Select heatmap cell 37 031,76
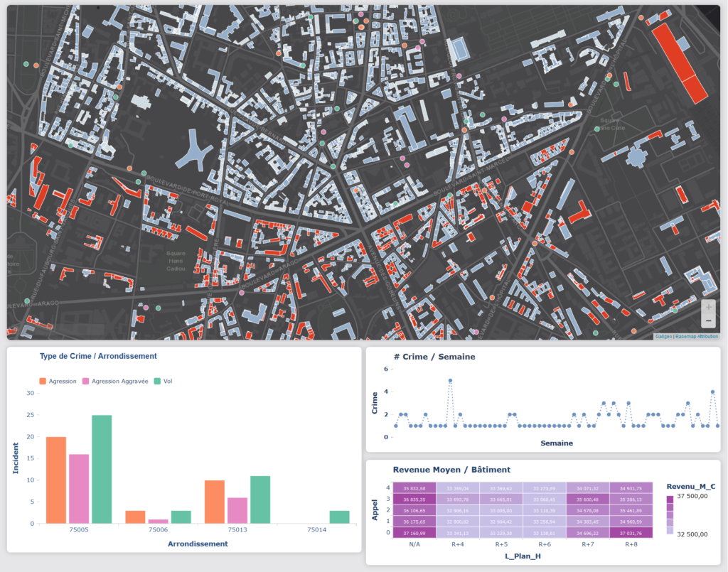 (631, 533)
